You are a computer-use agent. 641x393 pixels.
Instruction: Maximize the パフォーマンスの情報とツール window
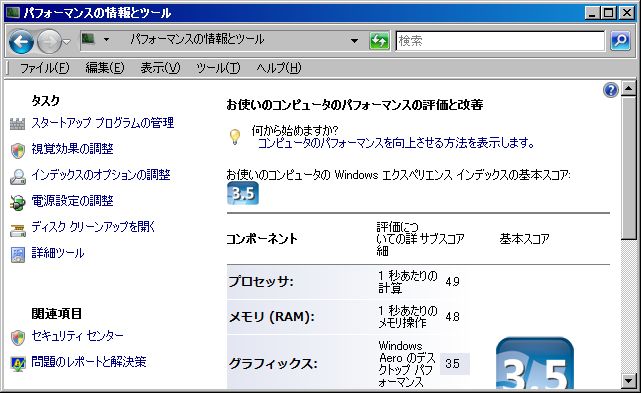click(x=609, y=13)
